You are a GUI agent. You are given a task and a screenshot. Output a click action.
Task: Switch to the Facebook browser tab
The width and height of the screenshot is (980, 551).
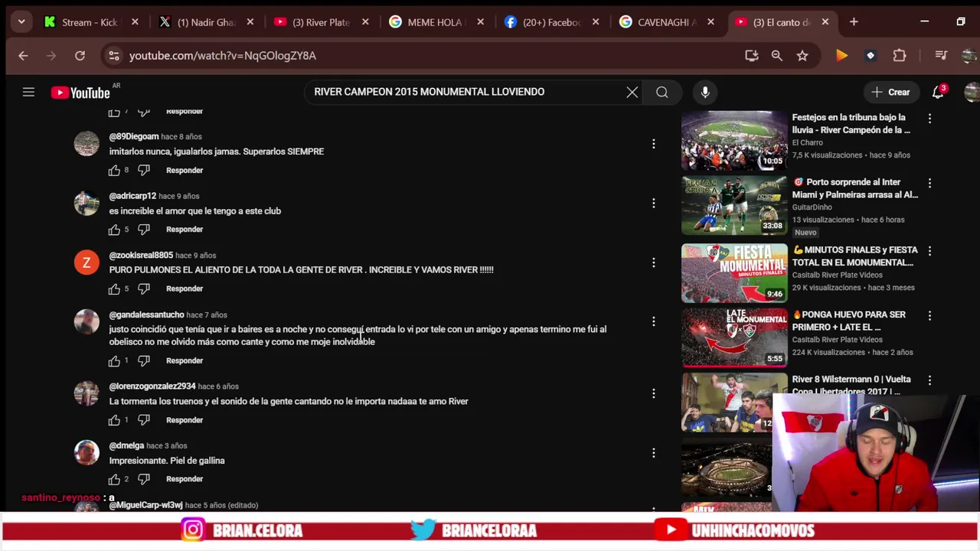[x=551, y=22]
